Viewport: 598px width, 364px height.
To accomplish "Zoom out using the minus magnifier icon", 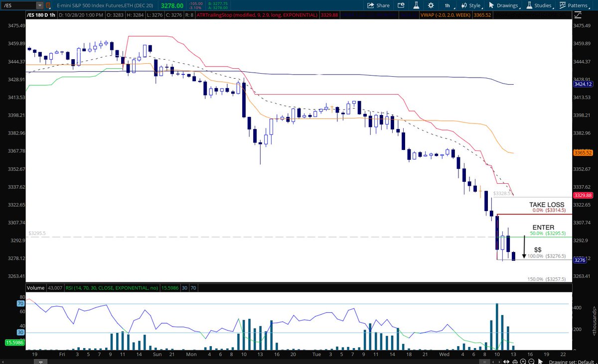I will (x=531, y=361).
